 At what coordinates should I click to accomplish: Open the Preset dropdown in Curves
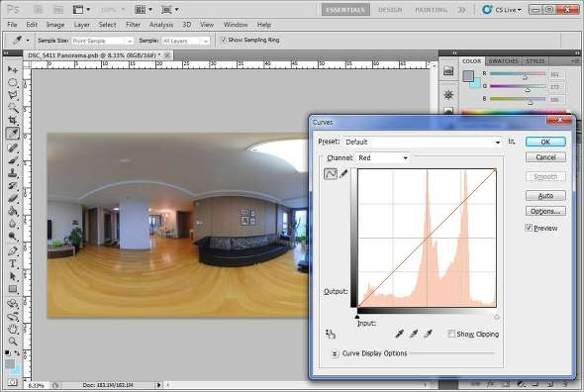click(x=423, y=142)
